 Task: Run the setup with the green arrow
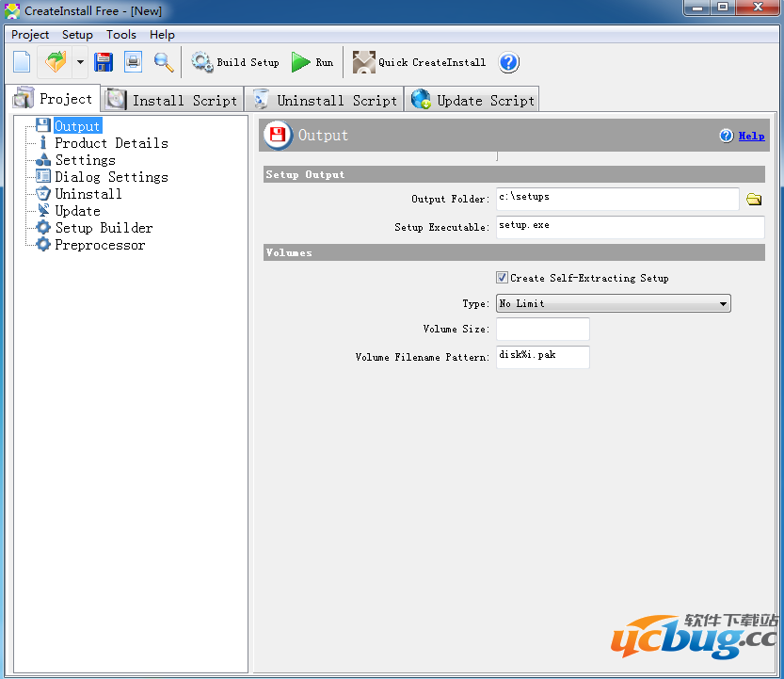pyautogui.click(x=312, y=63)
